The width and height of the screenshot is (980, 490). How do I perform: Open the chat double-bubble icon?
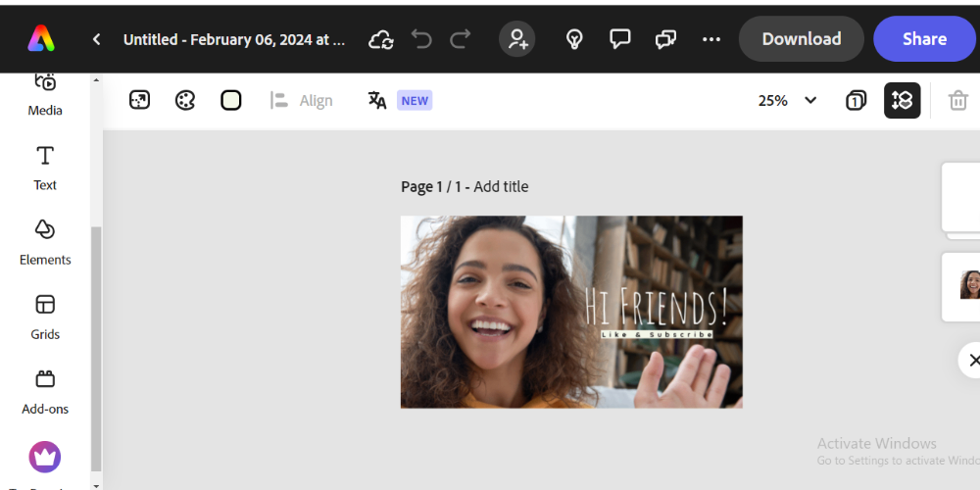coord(665,39)
